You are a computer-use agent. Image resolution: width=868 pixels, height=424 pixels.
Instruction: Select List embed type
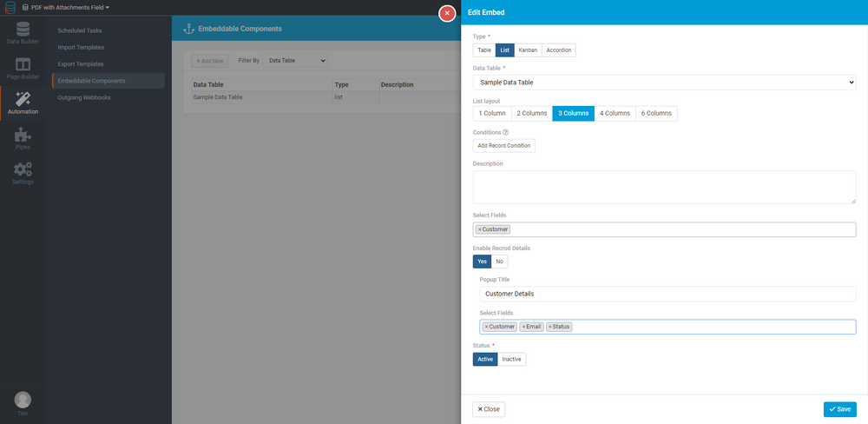click(505, 50)
